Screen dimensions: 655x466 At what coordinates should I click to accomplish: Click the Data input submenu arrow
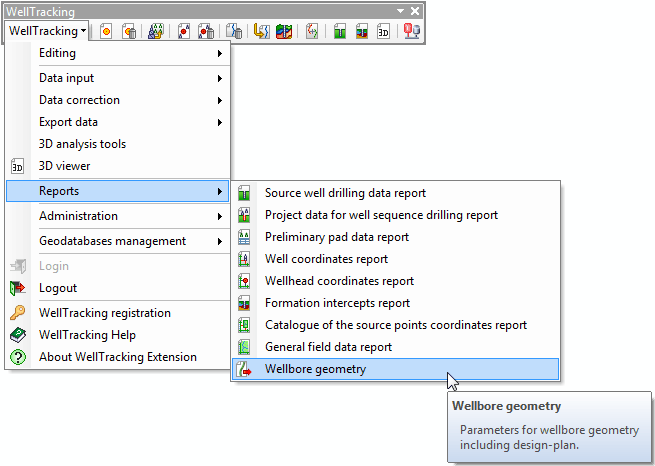click(x=220, y=79)
